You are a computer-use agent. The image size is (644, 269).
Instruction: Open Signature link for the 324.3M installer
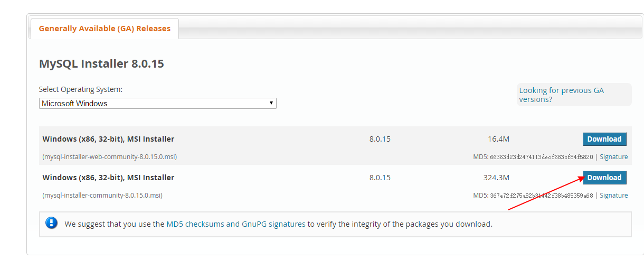[x=613, y=196]
